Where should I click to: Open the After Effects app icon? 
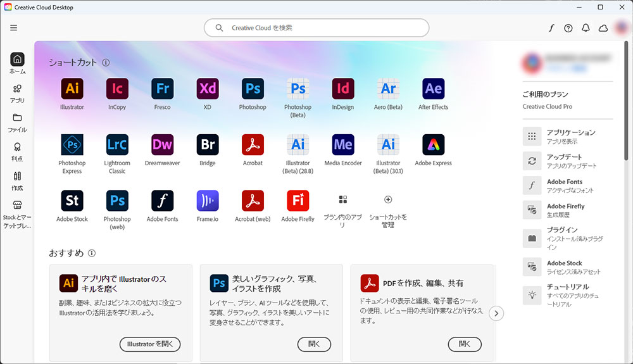pyautogui.click(x=433, y=89)
